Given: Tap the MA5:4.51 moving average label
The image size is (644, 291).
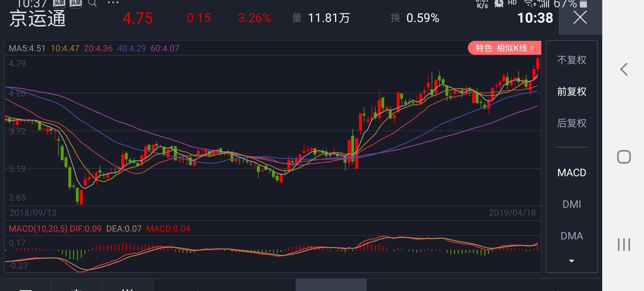Looking at the screenshot, I should (27, 48).
